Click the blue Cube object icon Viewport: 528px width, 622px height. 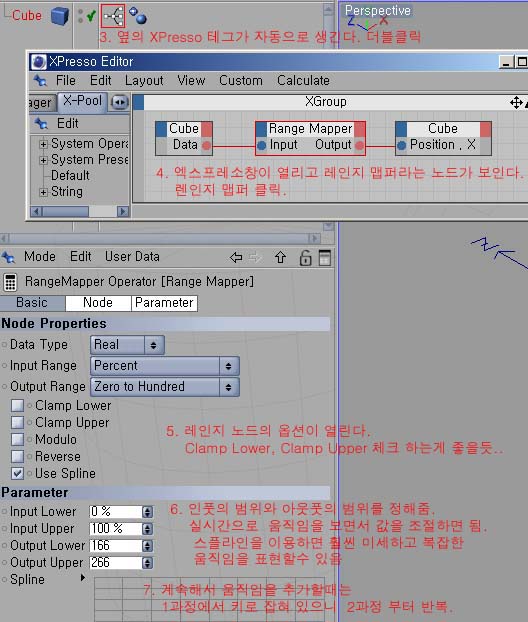coord(60,16)
